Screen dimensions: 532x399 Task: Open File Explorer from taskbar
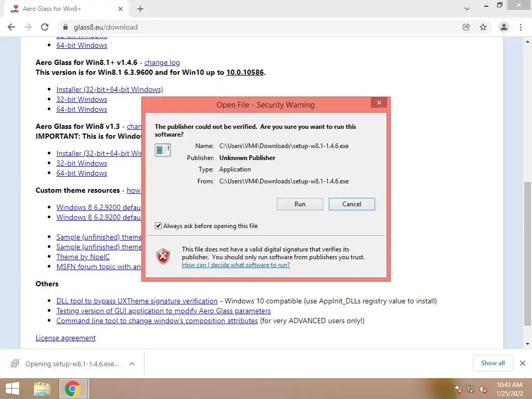tap(42, 389)
